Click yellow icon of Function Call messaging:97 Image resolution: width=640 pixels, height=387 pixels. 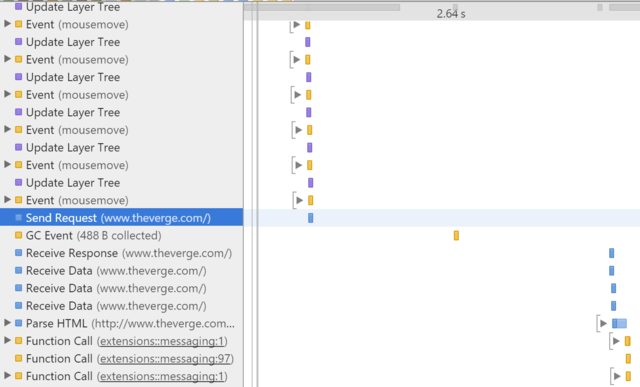tap(18, 358)
